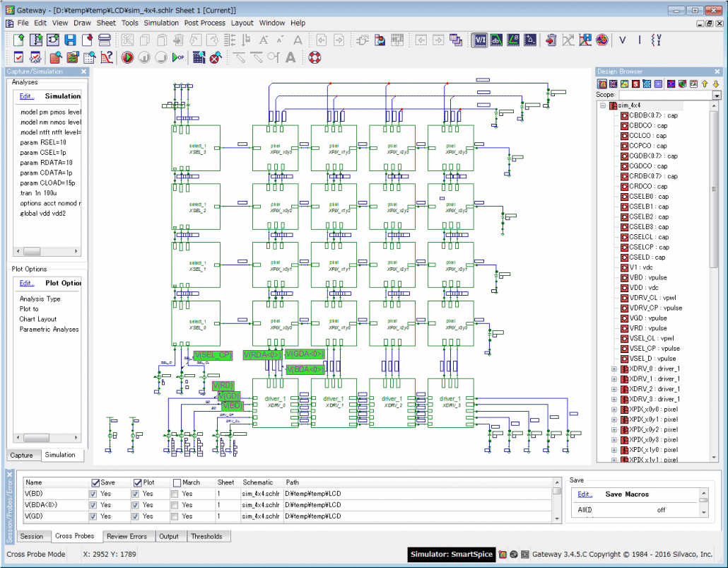
Task: Select the V/I probe toolbar icon
Action: (479, 40)
